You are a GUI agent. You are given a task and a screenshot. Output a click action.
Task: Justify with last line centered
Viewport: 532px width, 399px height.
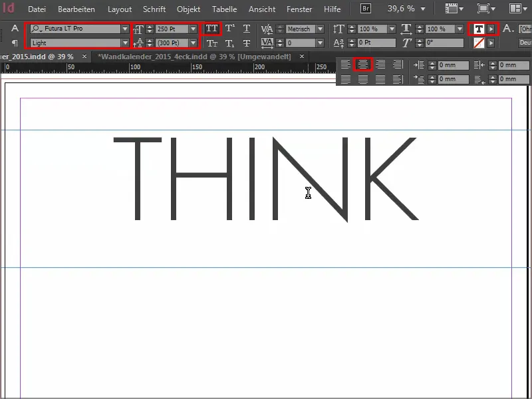point(363,79)
